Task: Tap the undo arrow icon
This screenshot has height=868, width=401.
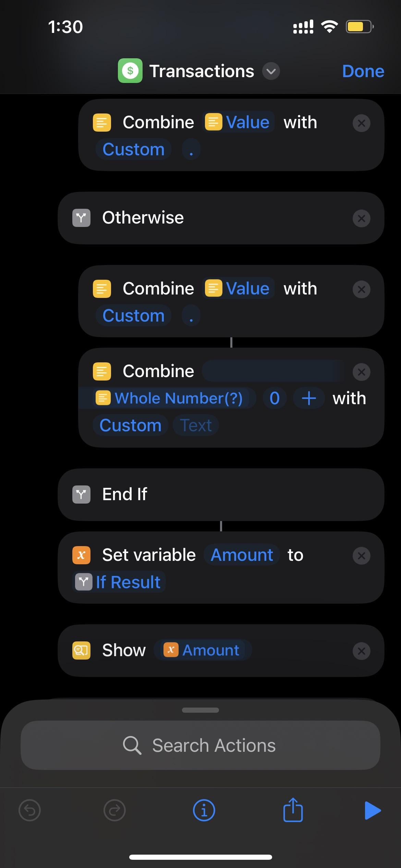Action: pos(29,810)
